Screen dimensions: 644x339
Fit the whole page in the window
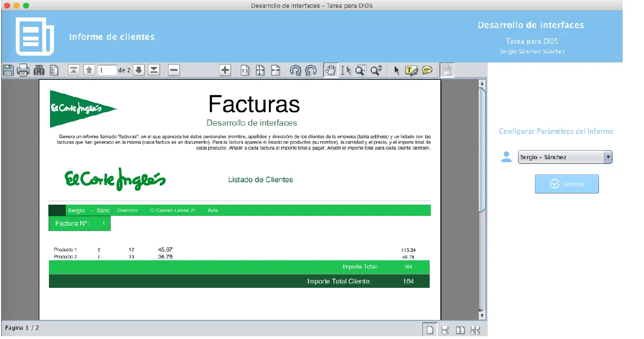(x=260, y=70)
